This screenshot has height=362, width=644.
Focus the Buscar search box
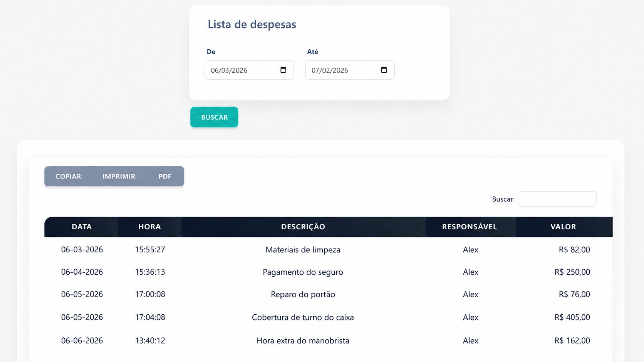pyautogui.click(x=557, y=199)
